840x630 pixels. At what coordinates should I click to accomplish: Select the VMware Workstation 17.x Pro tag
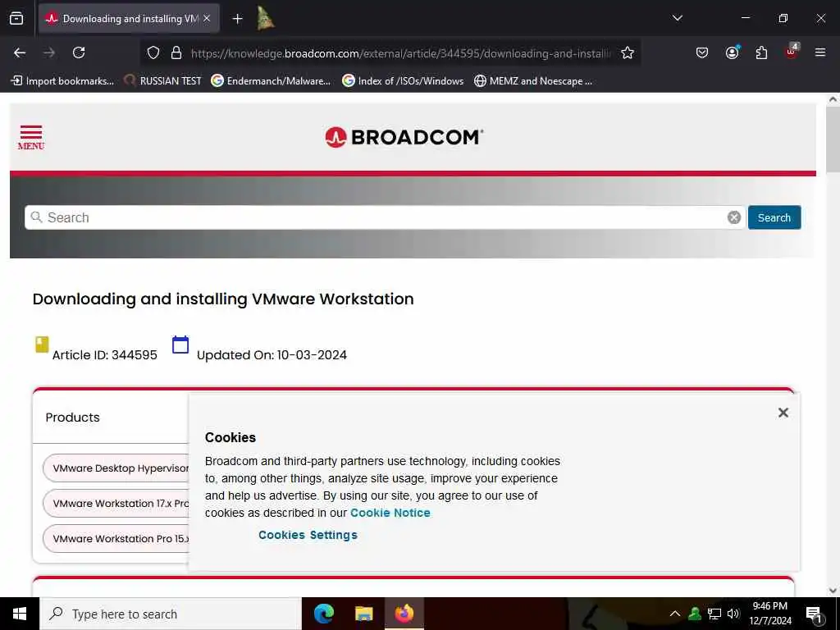pos(116,504)
